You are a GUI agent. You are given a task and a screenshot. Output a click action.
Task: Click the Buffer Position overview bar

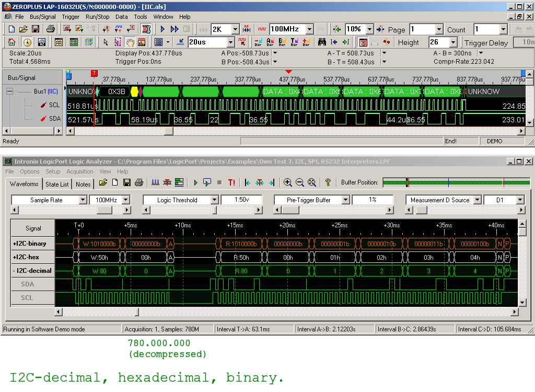click(x=457, y=183)
